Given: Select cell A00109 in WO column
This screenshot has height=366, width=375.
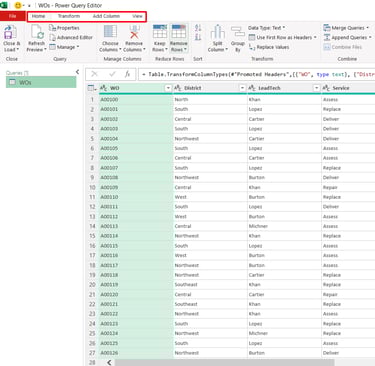Looking at the screenshot, I should [x=136, y=187].
